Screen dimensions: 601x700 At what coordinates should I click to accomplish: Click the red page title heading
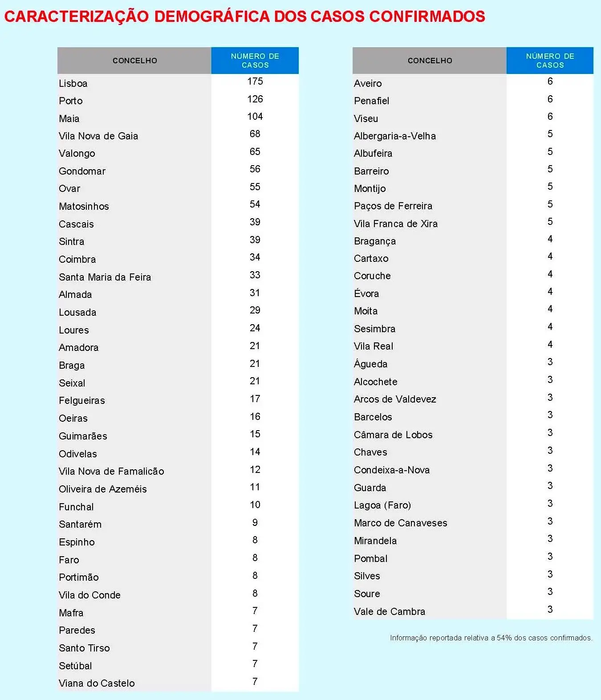click(244, 16)
